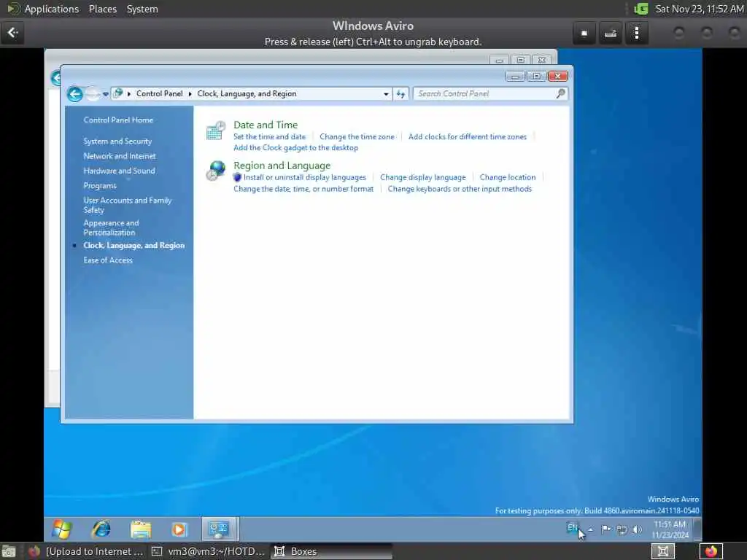The width and height of the screenshot is (747, 560).
Task: Open Date and Time heading
Action: [266, 125]
